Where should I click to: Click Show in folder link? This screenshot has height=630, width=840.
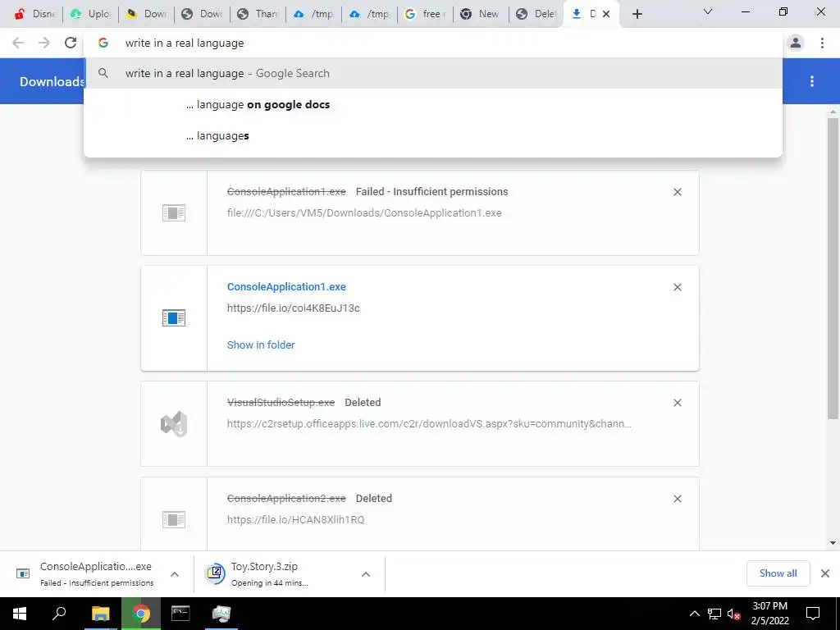click(x=261, y=345)
